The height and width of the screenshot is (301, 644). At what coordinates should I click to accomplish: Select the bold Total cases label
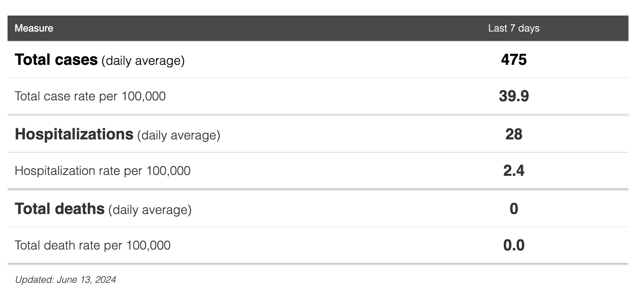(x=56, y=59)
